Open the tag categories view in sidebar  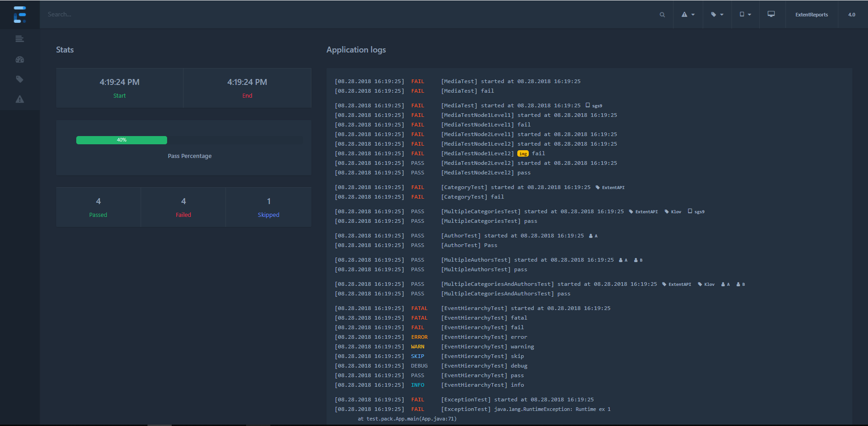tap(20, 79)
